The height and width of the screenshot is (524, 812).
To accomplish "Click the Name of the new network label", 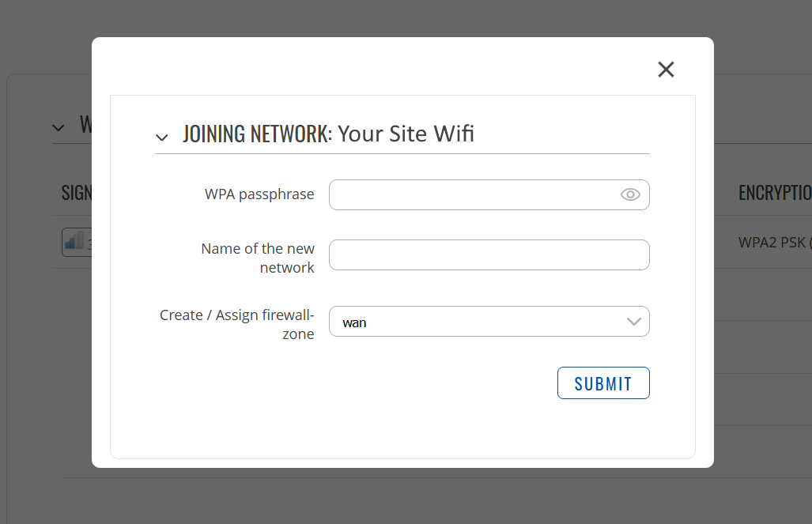I will [258, 258].
